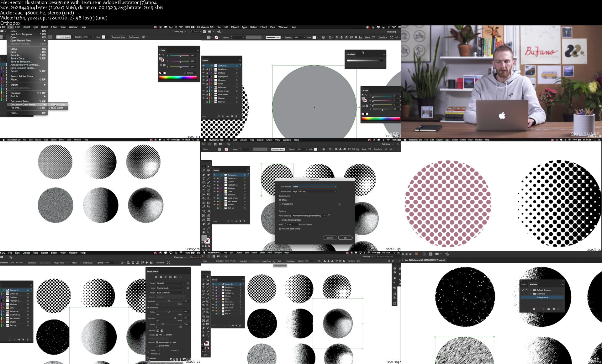
Task: Click Save As in the File menu
Action: 15,55
